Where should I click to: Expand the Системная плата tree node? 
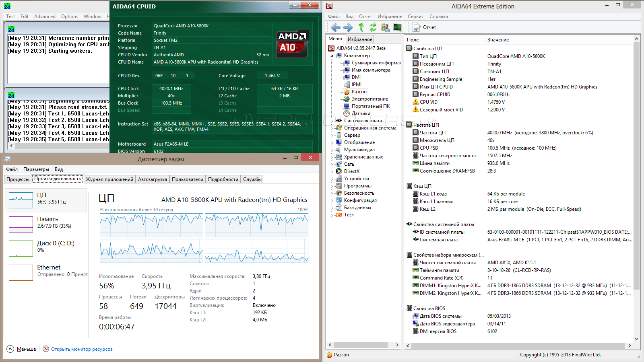coord(332,121)
